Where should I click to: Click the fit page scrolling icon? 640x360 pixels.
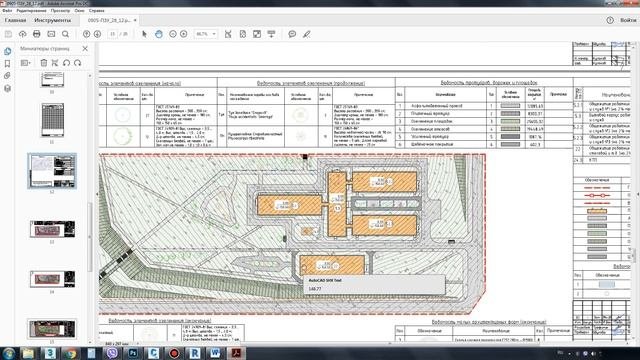coord(243,34)
